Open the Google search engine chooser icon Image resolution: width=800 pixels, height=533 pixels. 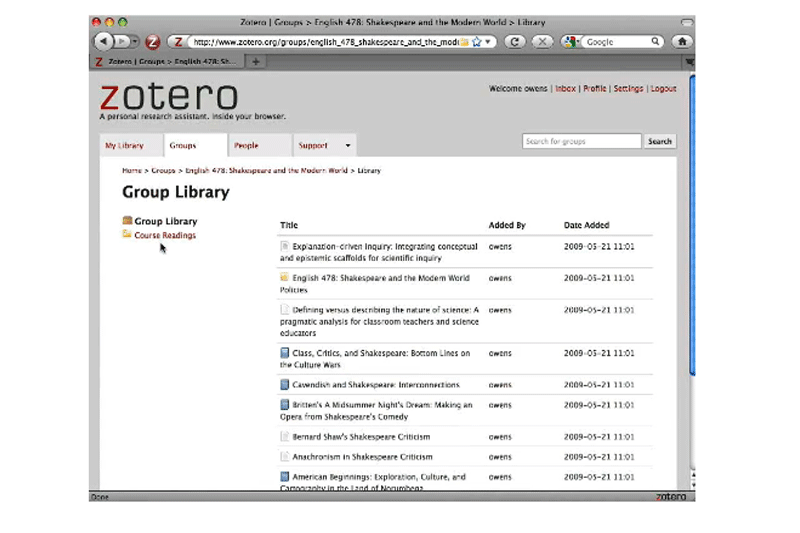click(x=569, y=42)
